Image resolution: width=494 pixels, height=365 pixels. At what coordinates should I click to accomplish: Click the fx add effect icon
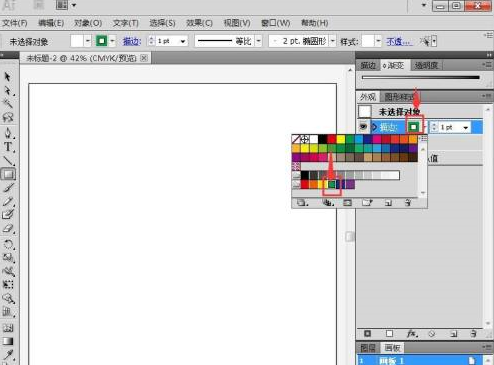click(x=412, y=333)
